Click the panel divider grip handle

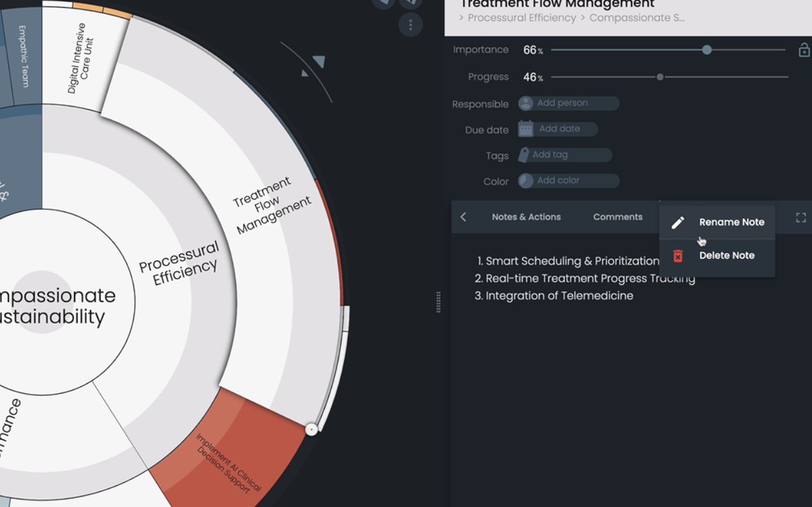coord(438,302)
